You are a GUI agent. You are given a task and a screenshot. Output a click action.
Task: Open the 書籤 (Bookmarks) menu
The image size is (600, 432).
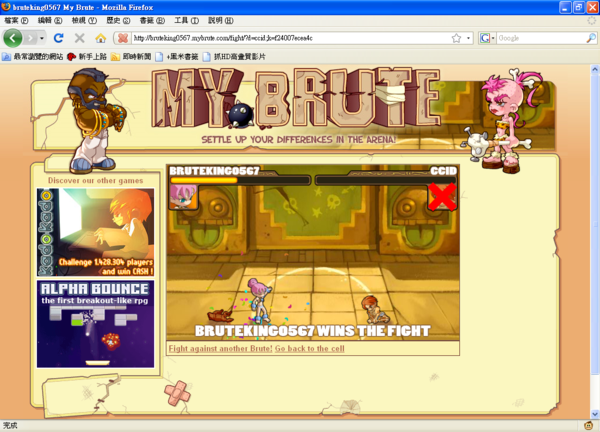point(152,21)
